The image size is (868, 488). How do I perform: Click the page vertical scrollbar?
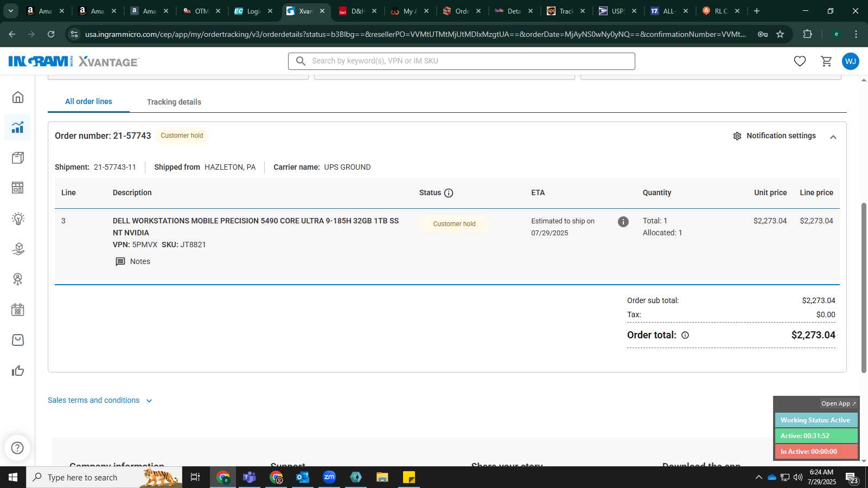pyautogui.click(x=864, y=287)
